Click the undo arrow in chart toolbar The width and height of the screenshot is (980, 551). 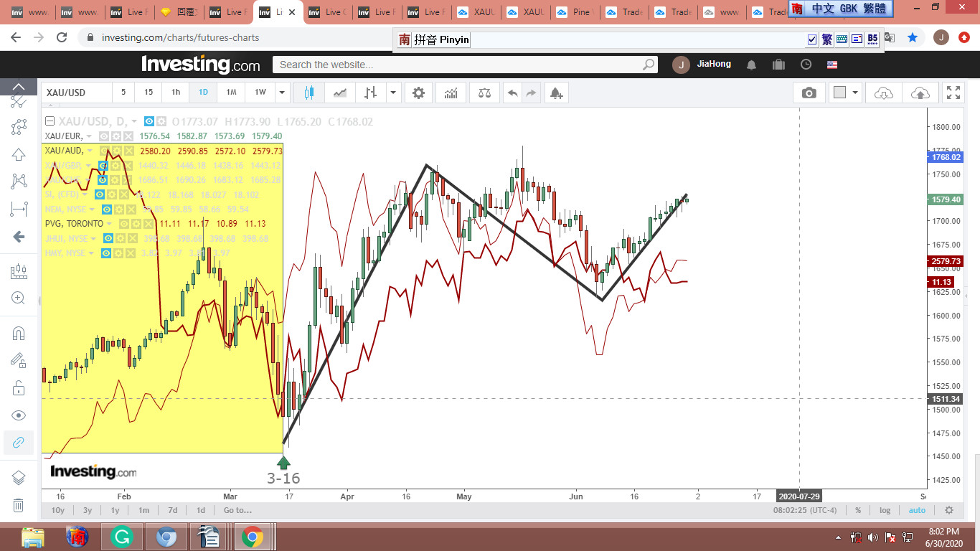coord(512,93)
